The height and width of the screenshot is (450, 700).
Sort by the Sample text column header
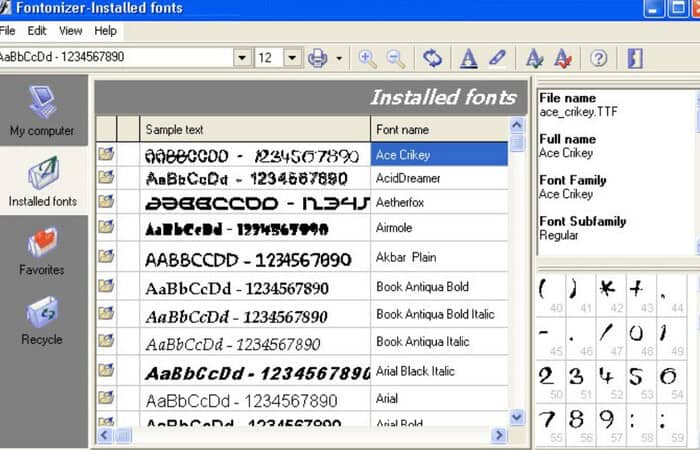(x=255, y=129)
